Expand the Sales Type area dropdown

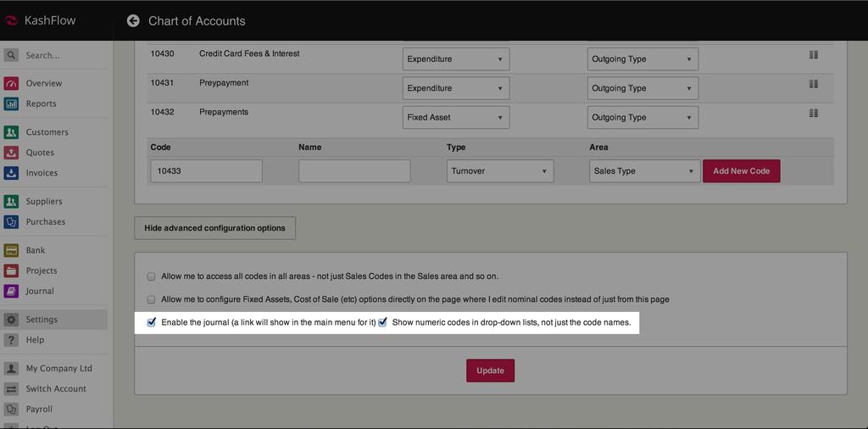click(644, 171)
